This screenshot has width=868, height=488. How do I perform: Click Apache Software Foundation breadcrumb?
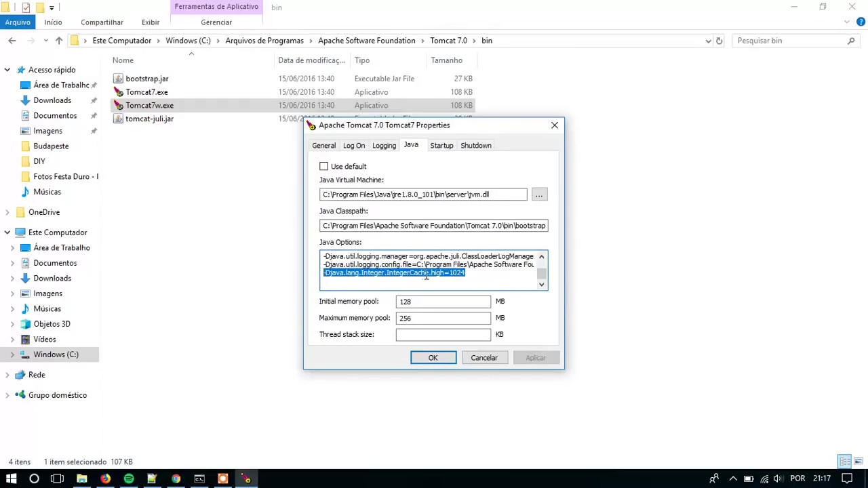click(366, 41)
